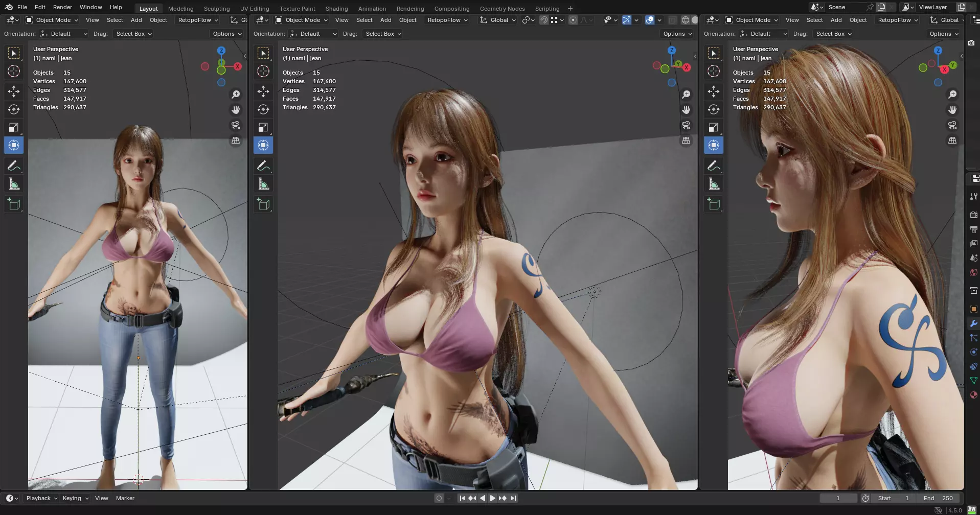Activate Add Cube tool in left viewport
The width and height of the screenshot is (980, 515).
[x=14, y=204]
